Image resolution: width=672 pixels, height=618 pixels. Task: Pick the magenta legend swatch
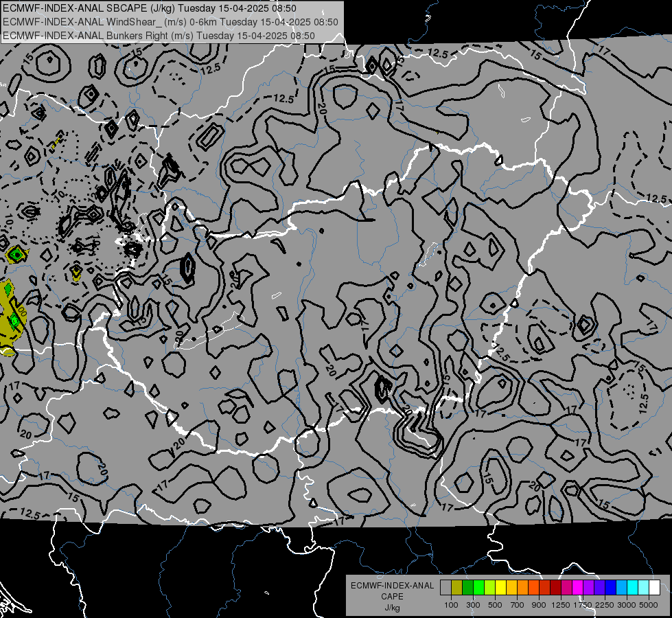click(578, 588)
